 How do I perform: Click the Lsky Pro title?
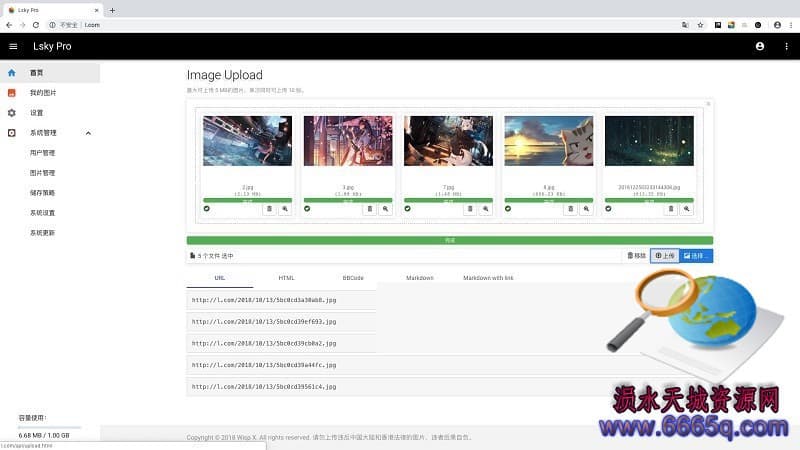point(52,46)
